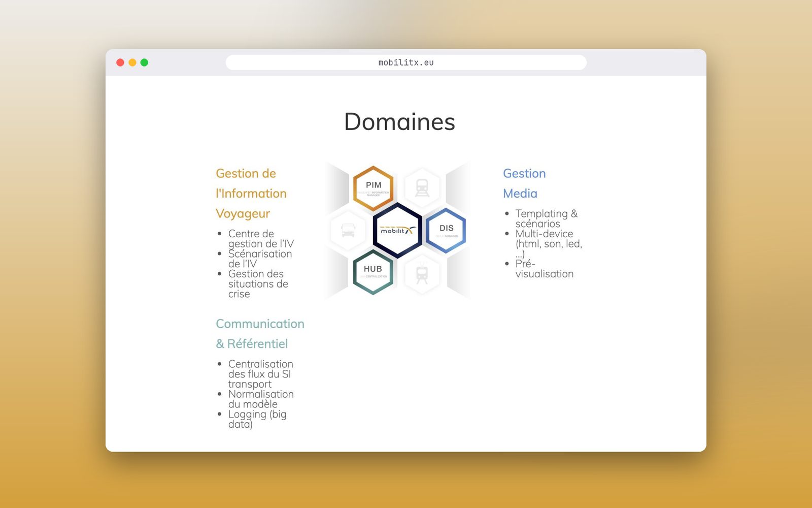Click the 'Scénarisation de l'IV' bullet
This screenshot has height=508, width=812.
[260, 259]
